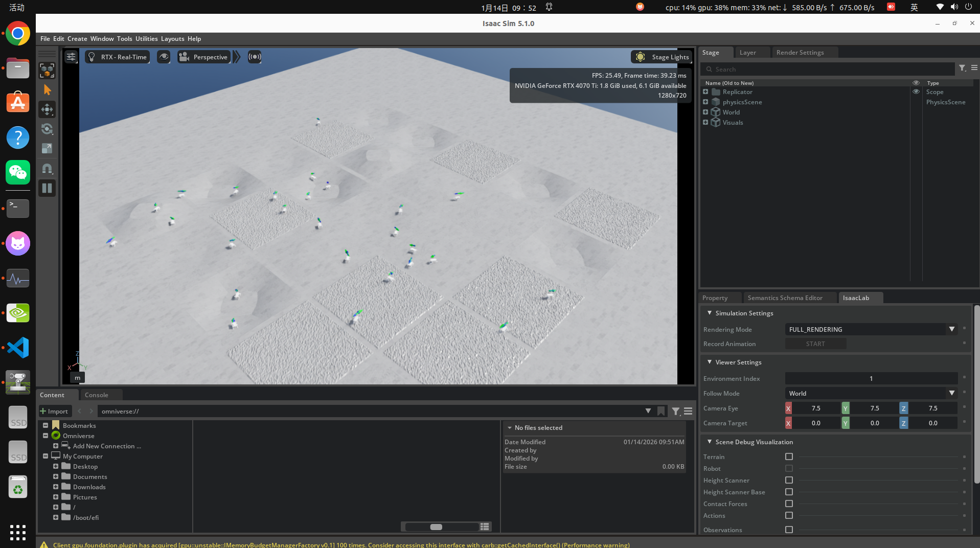Open the Stage panel options menu
Viewport: 980px width, 548px height.
point(974,68)
